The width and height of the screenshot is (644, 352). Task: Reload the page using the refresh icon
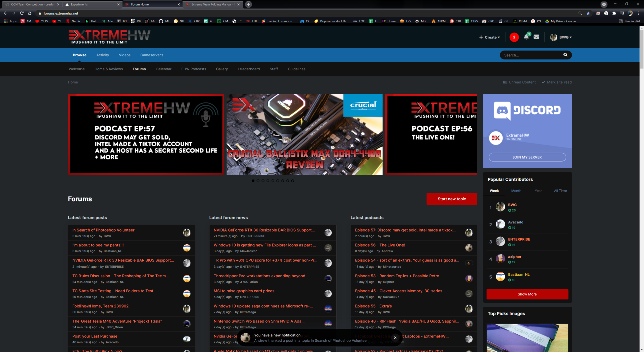point(22,13)
